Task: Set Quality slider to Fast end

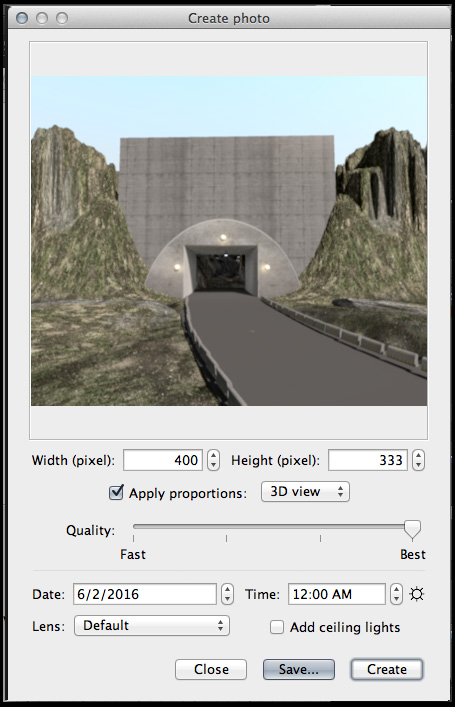Action: pos(134,526)
